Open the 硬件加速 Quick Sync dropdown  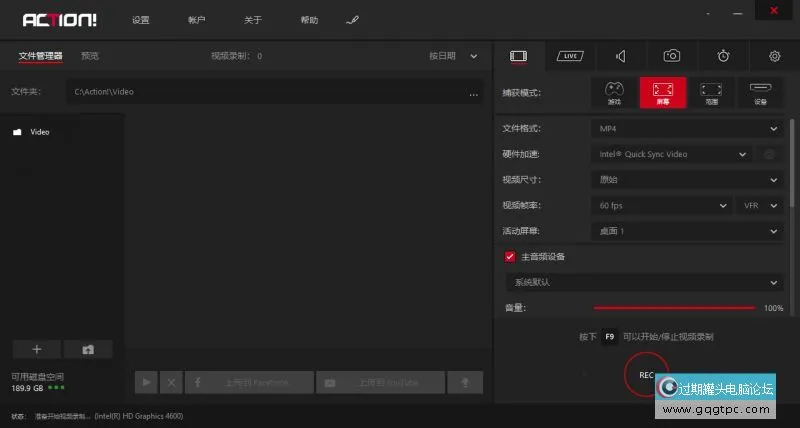[670, 155]
